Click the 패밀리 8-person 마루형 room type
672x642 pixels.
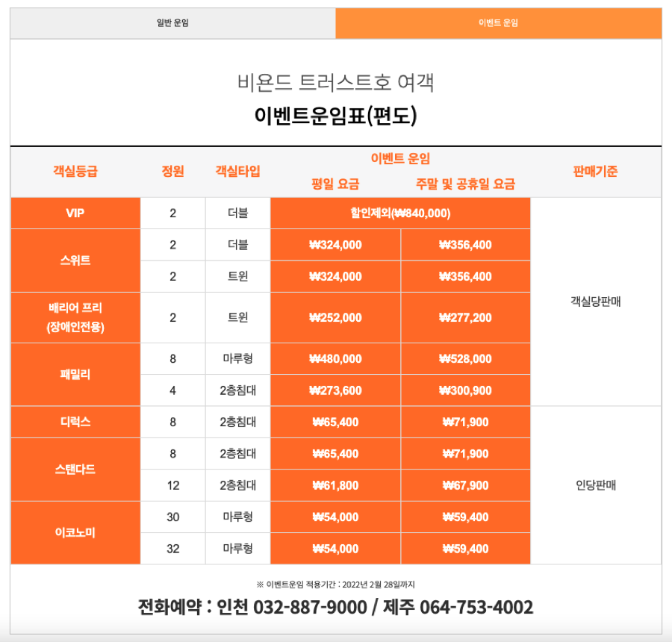(x=238, y=359)
